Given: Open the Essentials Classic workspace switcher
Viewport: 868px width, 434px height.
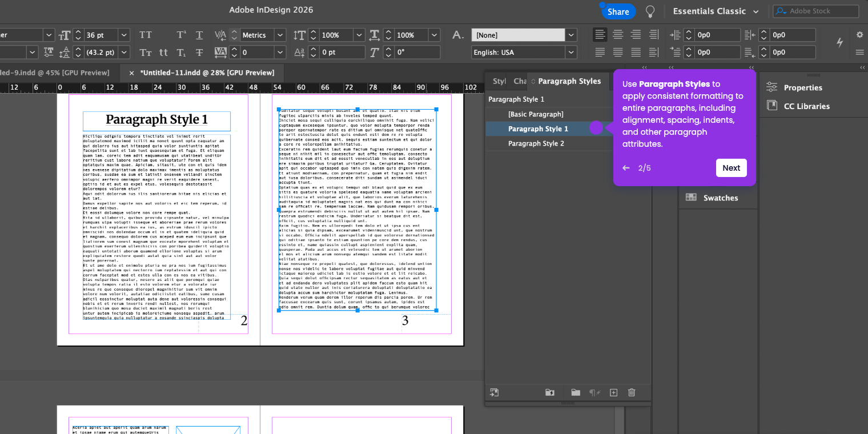Looking at the screenshot, I should (x=716, y=11).
